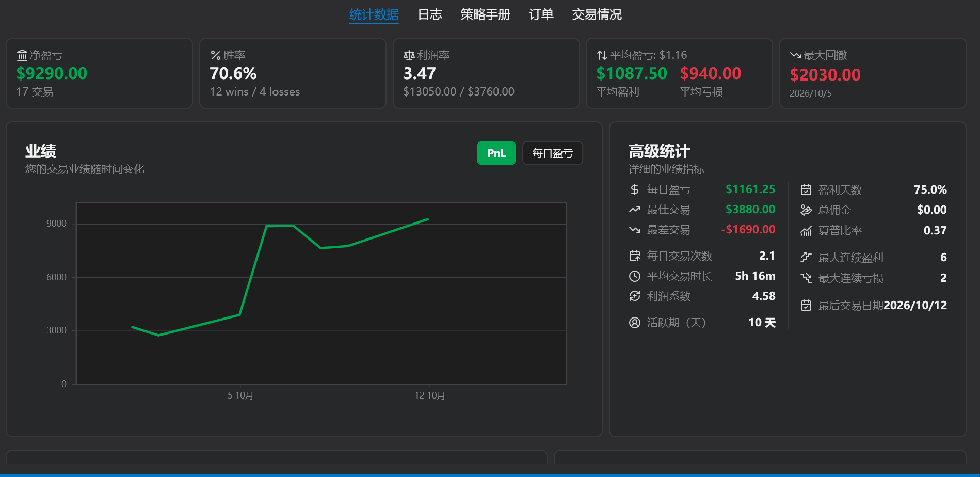Click the 12 10月 axis label
The height and width of the screenshot is (477, 980).
pos(430,395)
